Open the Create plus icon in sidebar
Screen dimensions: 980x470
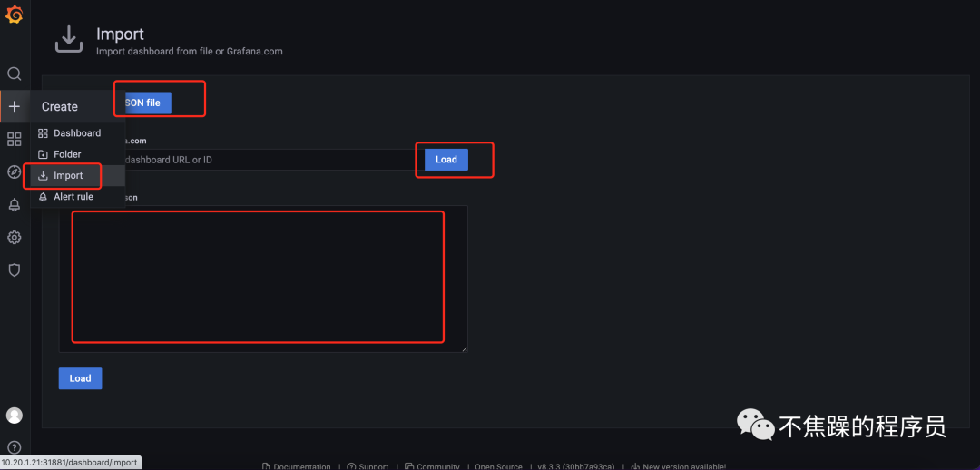(14, 106)
